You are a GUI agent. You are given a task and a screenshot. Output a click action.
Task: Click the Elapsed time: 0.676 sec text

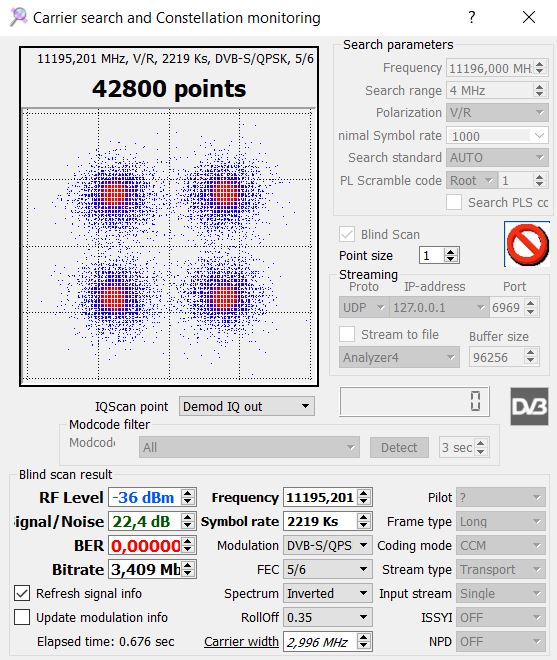pyautogui.click(x=105, y=641)
